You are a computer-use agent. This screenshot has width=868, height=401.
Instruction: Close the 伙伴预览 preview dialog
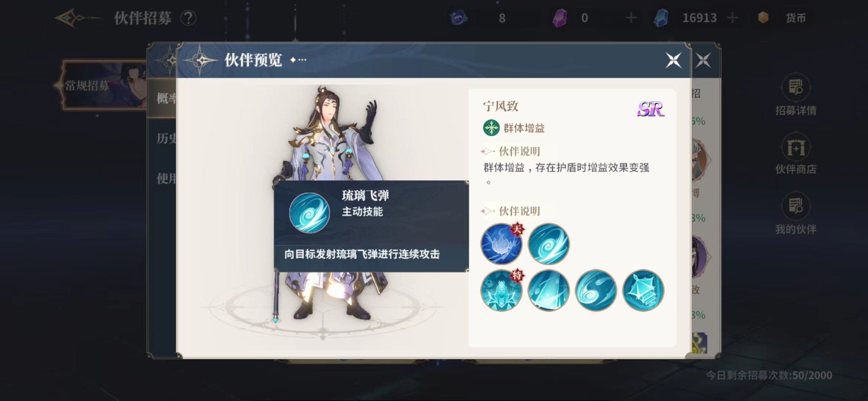[673, 60]
